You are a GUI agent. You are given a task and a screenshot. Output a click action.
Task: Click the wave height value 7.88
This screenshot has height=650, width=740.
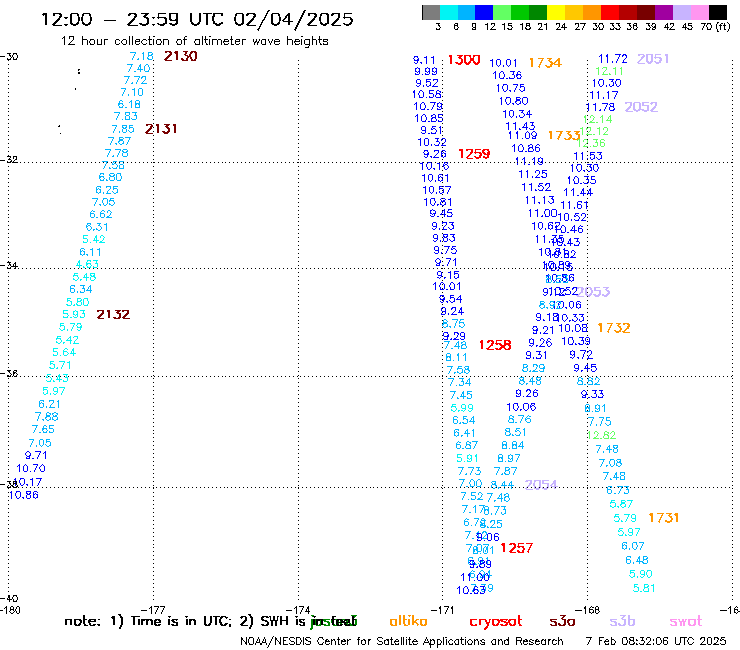[x=47, y=417]
